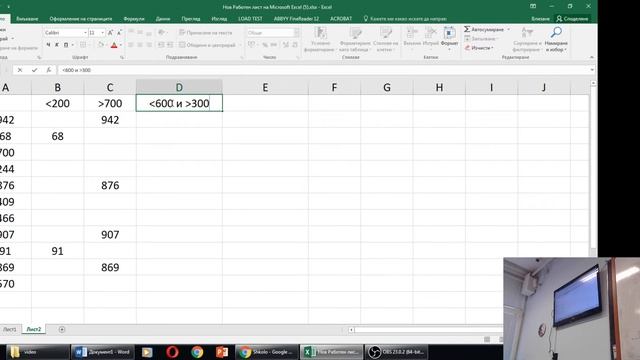Open PowerPoint from the taskbar

[222, 351]
